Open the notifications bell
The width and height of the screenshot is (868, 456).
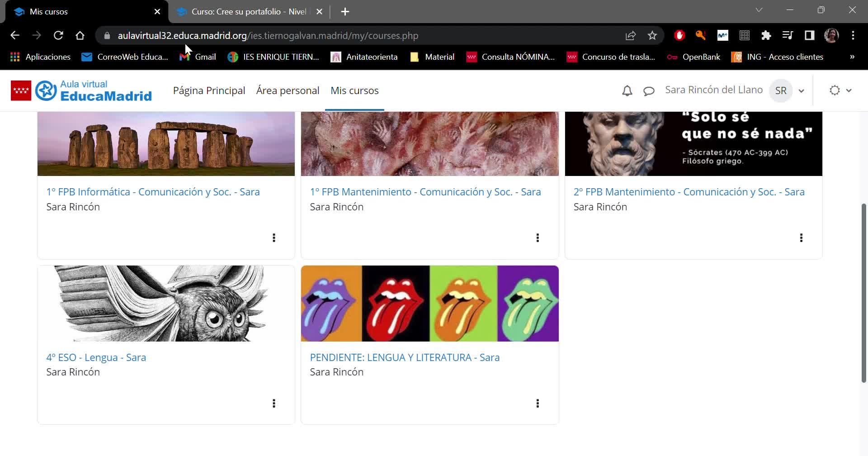pyautogui.click(x=627, y=91)
